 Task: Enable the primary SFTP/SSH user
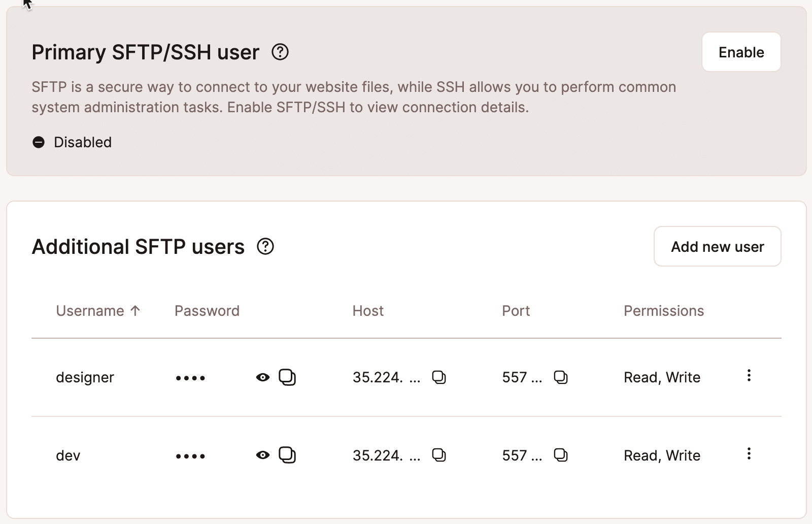click(741, 52)
